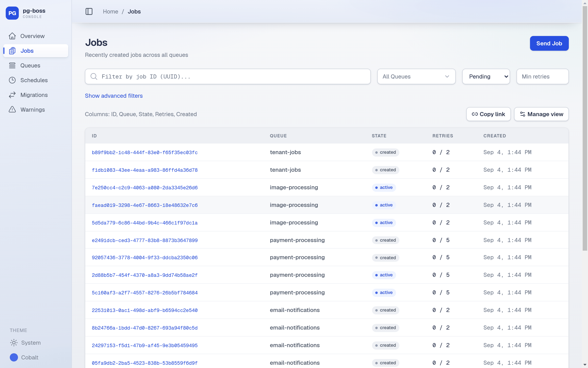Show advanced filters

(x=114, y=96)
